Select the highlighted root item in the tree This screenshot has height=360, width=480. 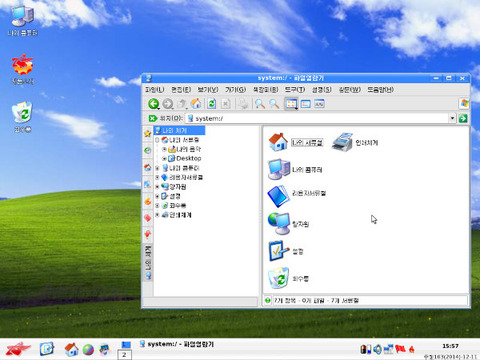coord(179,130)
